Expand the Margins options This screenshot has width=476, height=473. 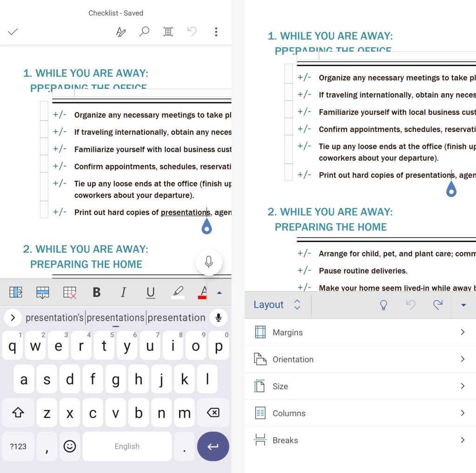(x=360, y=332)
